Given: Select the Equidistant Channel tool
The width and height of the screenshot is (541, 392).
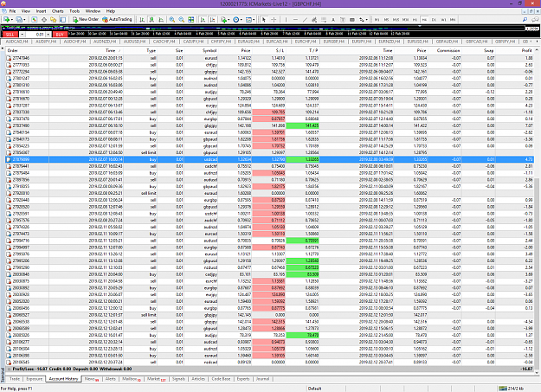Looking at the screenshot, I should 314,20.
